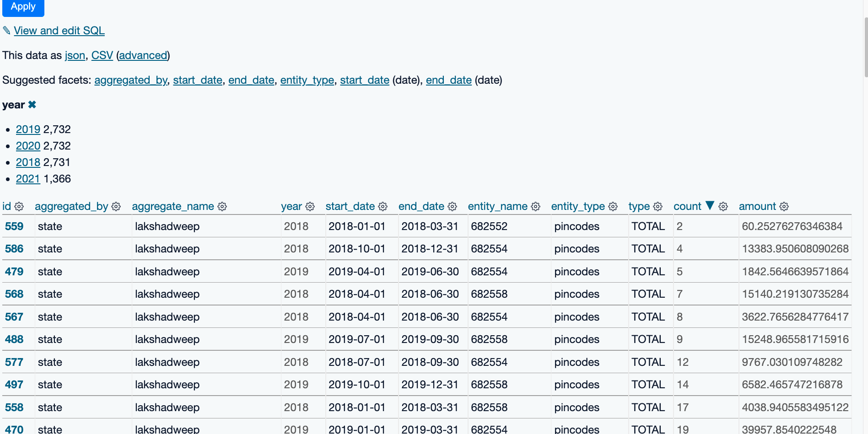Open row with id 586

point(14,249)
